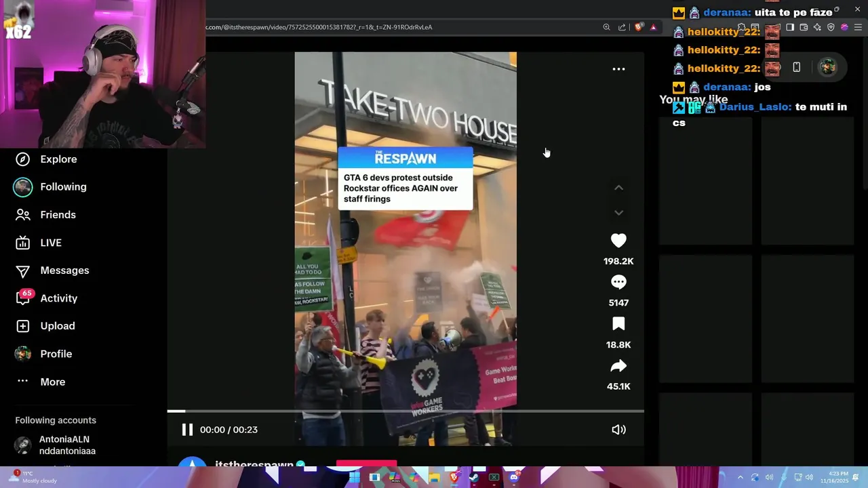The width and height of the screenshot is (868, 488).
Task: Open the browser hamburger menu
Action: (x=858, y=27)
